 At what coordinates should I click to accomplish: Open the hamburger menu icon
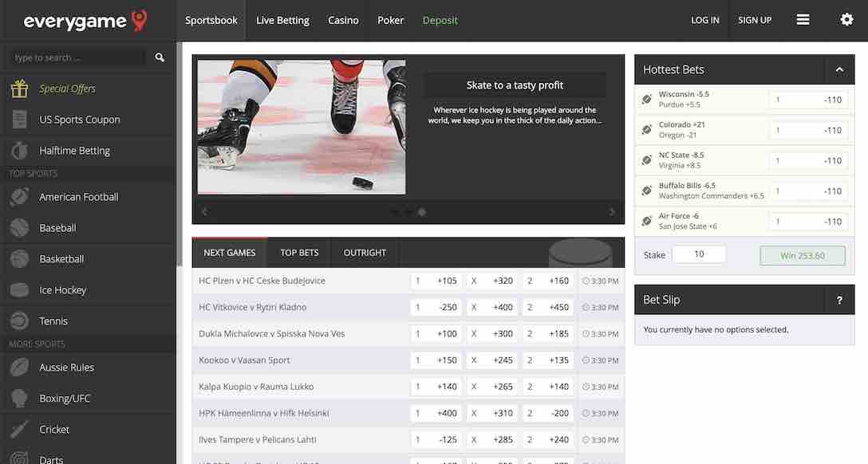pos(803,20)
